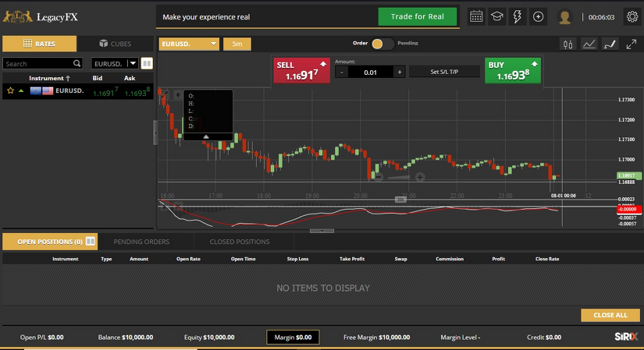Expand the chart to fullscreen
644x350 pixels.
point(632,44)
